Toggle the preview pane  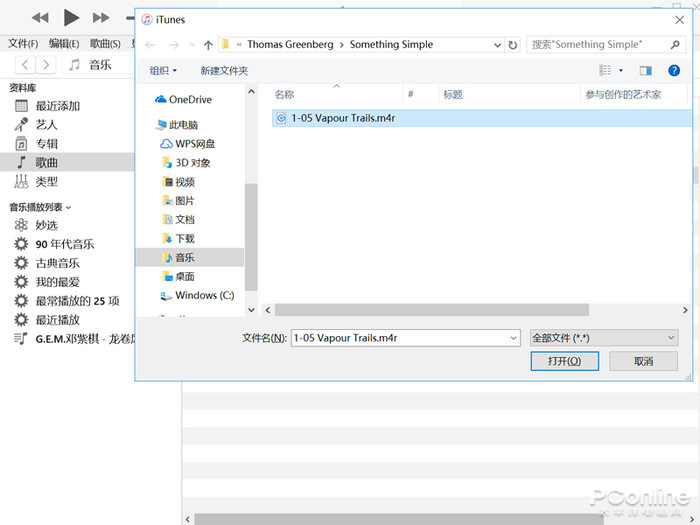(x=646, y=70)
